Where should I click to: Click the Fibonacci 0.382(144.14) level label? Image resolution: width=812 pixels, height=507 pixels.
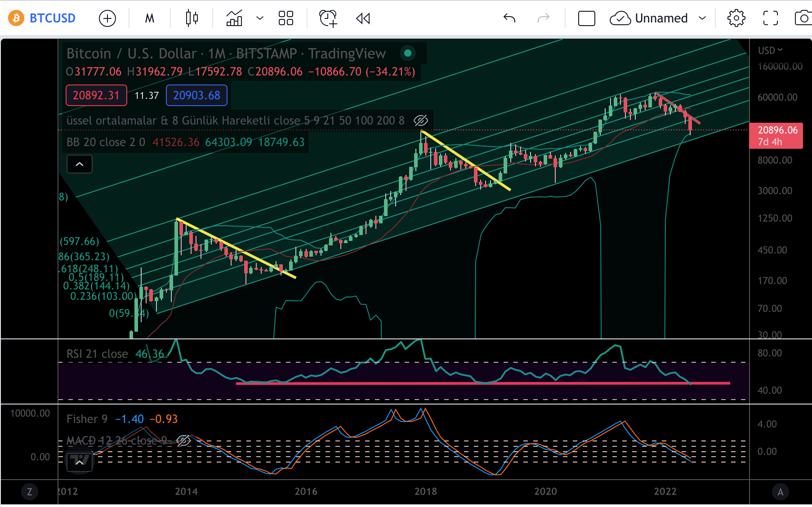[x=96, y=286]
